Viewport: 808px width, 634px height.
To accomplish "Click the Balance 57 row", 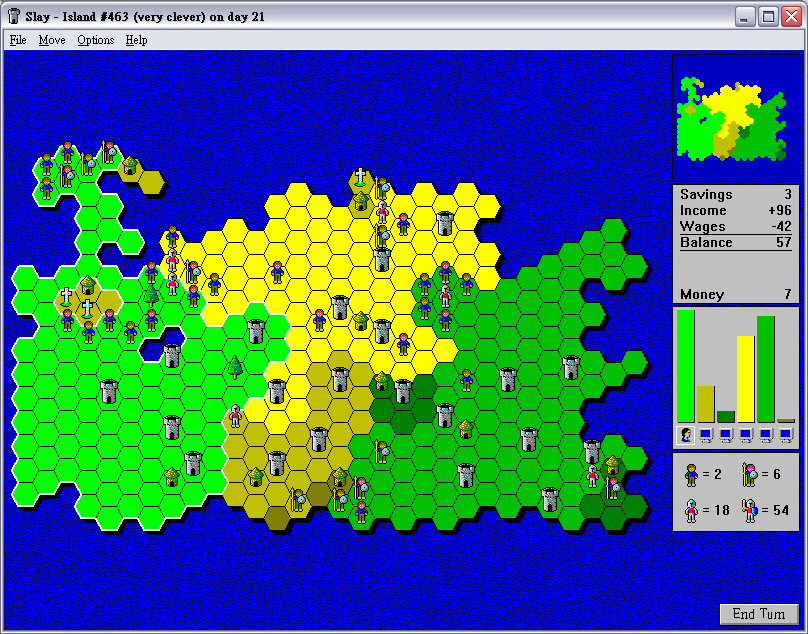I will tap(735, 243).
